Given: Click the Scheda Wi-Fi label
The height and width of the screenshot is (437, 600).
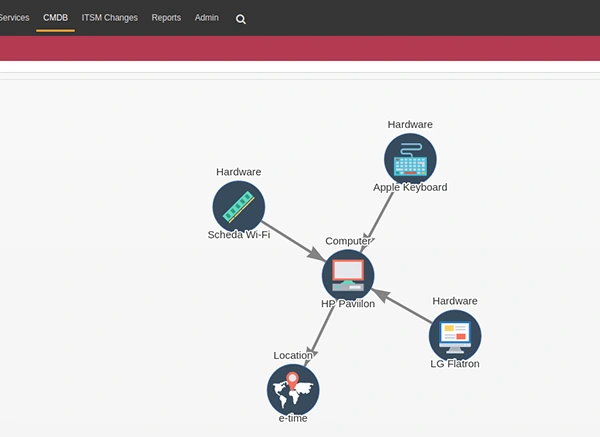Looking at the screenshot, I should click(x=239, y=235).
